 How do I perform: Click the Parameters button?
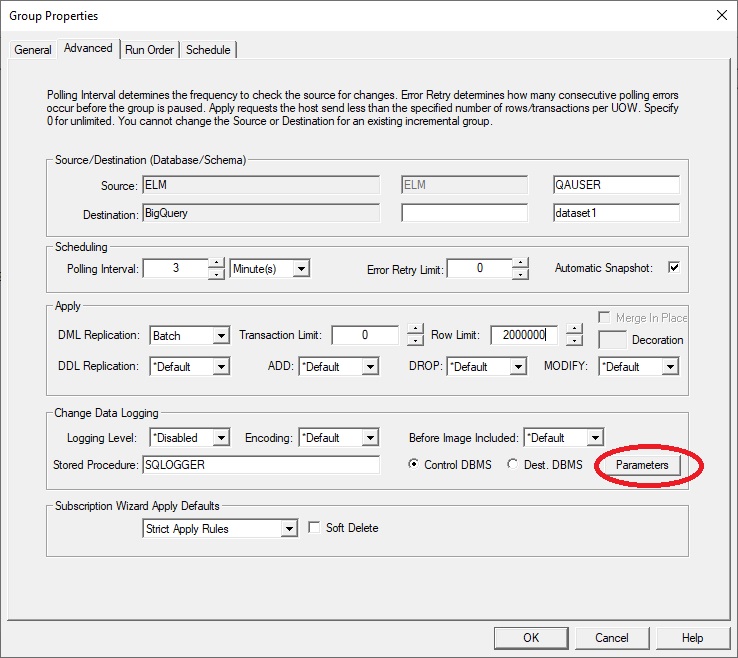(641, 466)
